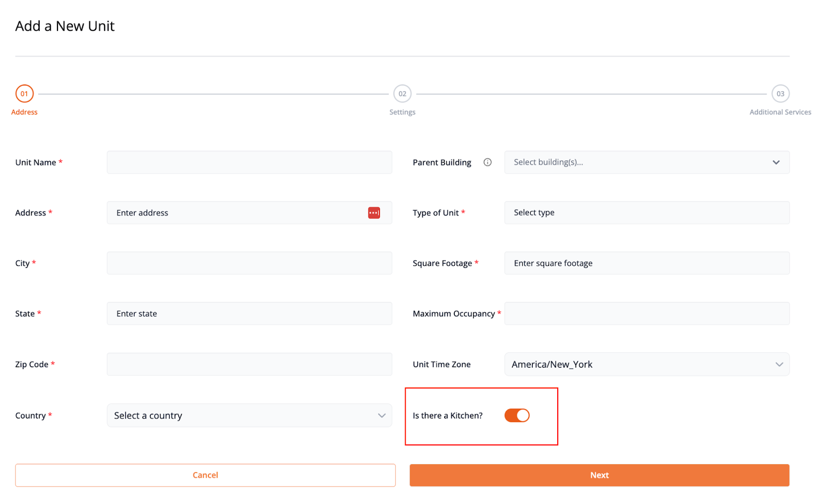Viewport: 815px width, 504px height.
Task: Open the Select a country dropdown
Action: (249, 415)
